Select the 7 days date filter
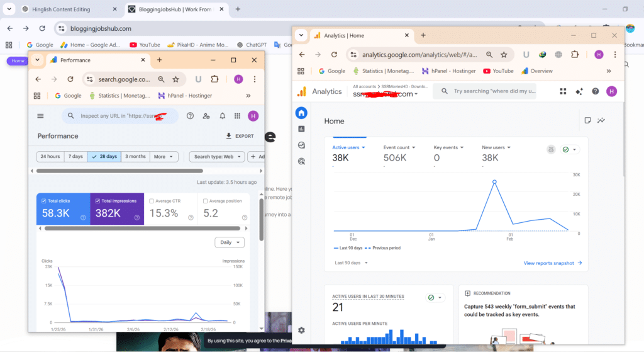 point(75,157)
